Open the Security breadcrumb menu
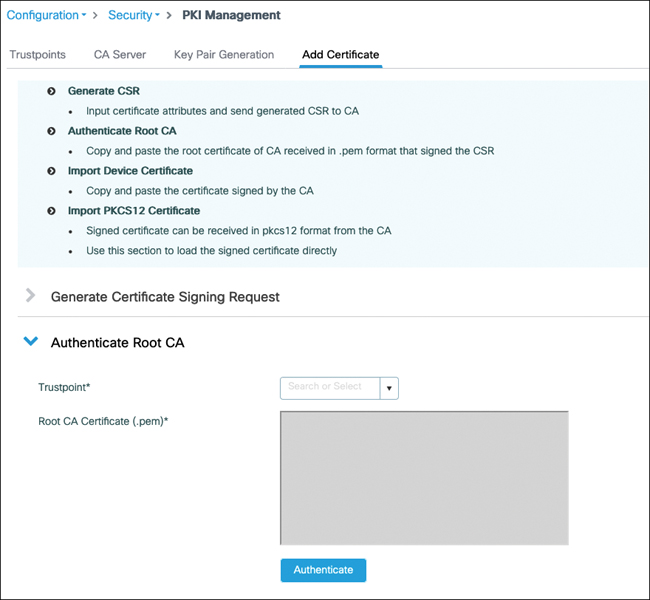 [x=134, y=15]
